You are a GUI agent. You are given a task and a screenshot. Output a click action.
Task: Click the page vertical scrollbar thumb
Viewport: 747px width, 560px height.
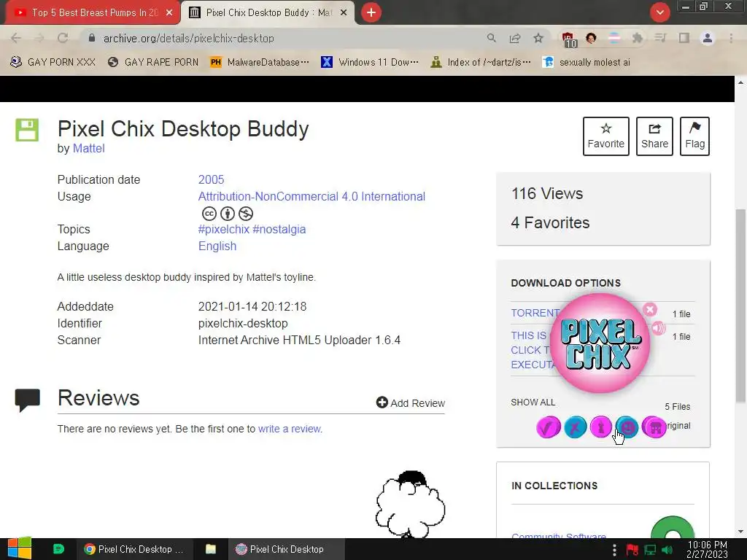[741, 307]
